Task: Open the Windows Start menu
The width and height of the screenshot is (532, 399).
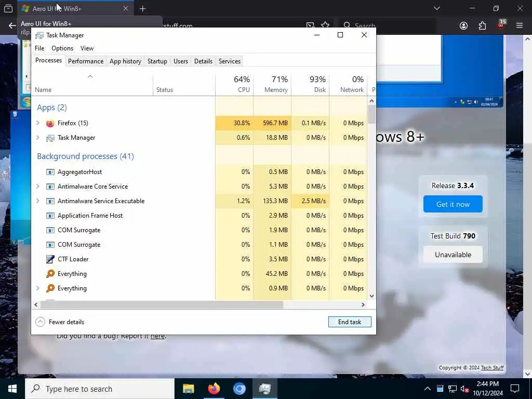Action: coord(12,389)
